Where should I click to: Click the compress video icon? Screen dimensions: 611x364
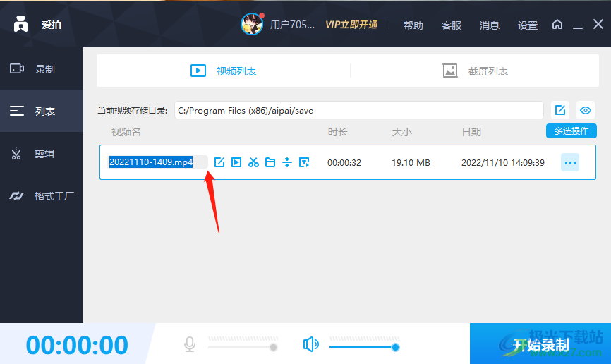pos(287,162)
